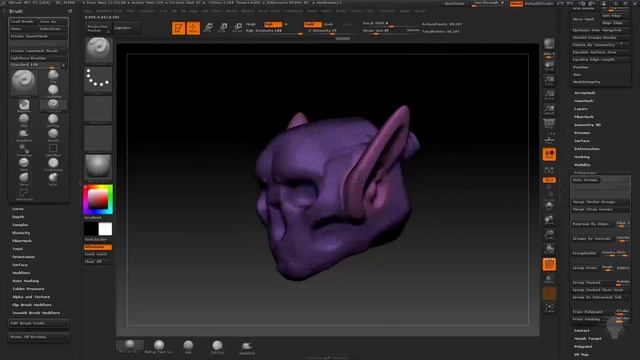Choose the SnakeHook brush in Brush palette
Screen dimensions: 640x360
[24, 134]
